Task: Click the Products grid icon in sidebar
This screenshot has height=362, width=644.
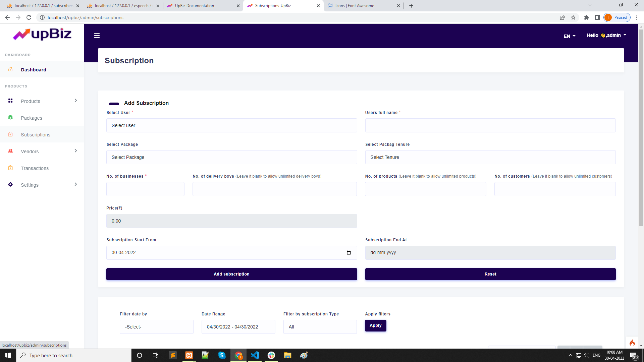Action: (x=10, y=101)
